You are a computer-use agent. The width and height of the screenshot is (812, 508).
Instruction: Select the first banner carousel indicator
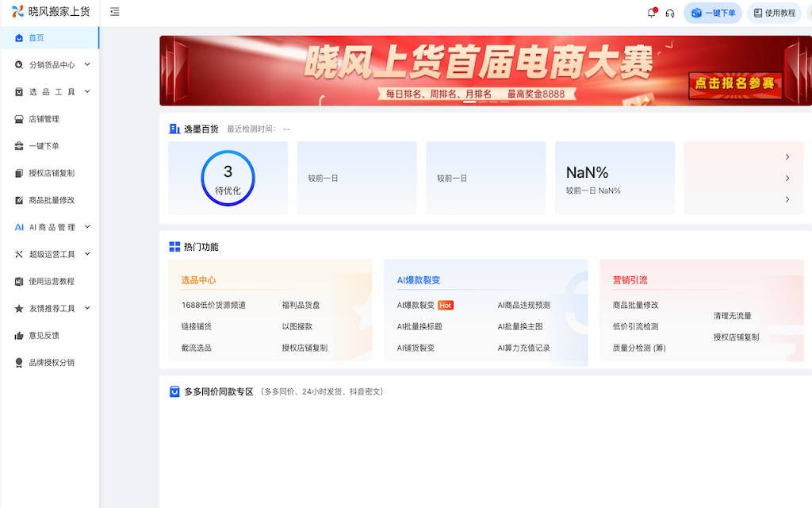pyautogui.click(x=469, y=102)
